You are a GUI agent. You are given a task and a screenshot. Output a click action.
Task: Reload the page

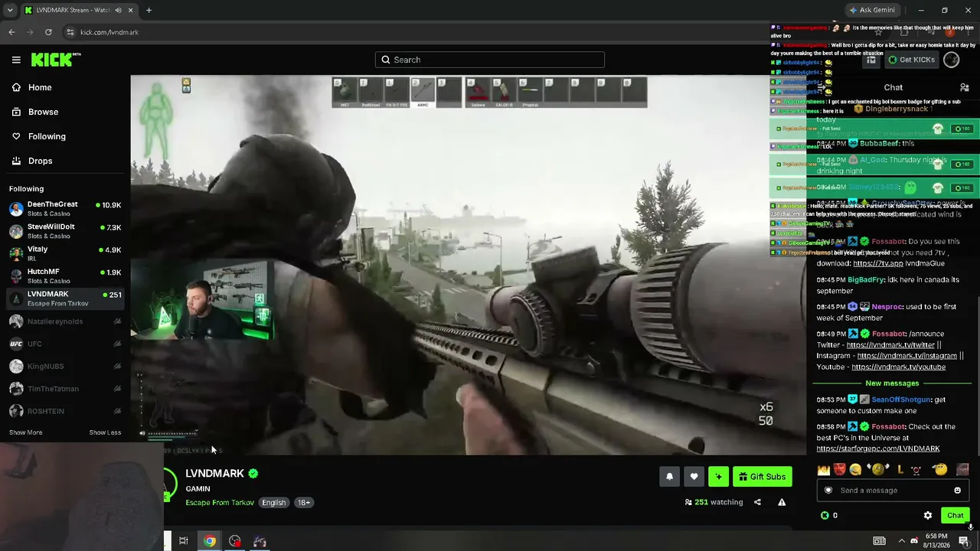coord(48,32)
